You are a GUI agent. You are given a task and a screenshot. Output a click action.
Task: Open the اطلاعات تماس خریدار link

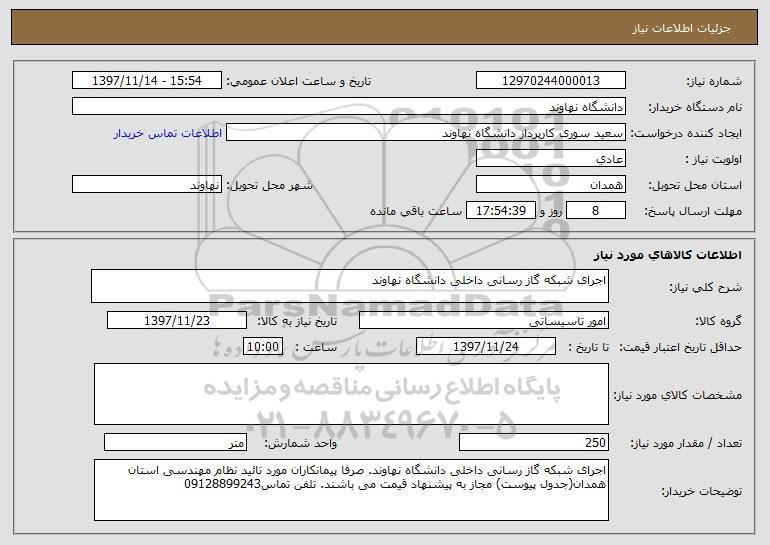(167, 134)
